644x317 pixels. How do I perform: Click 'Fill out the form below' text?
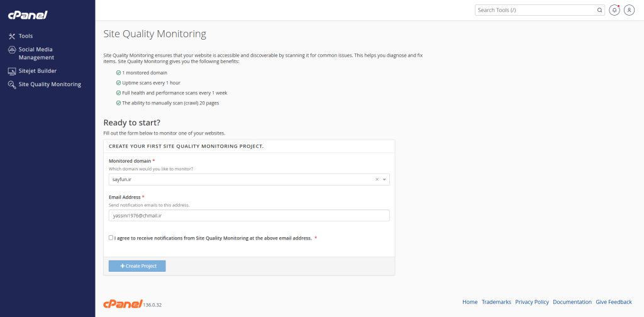[x=164, y=133]
